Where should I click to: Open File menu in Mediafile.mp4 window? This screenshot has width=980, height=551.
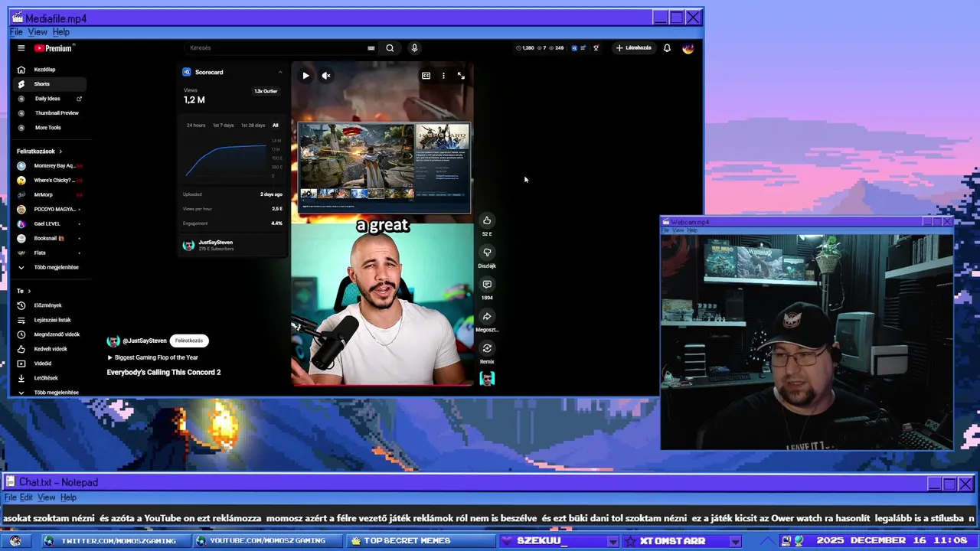[x=16, y=32]
